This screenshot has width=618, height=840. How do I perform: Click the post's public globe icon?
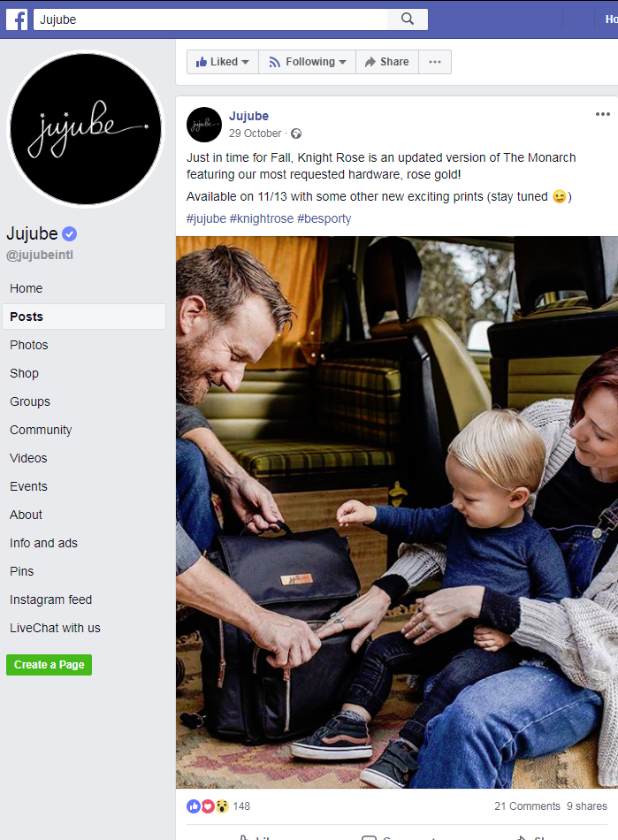296,134
